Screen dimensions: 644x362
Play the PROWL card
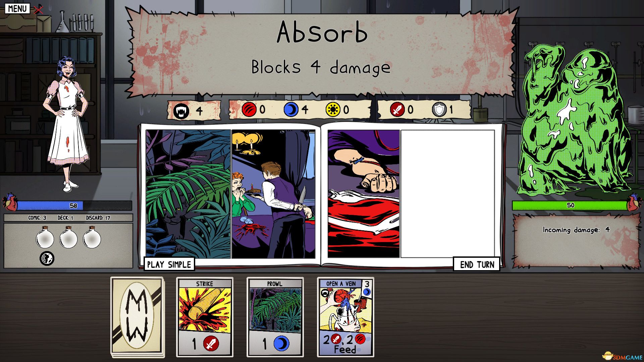click(275, 317)
